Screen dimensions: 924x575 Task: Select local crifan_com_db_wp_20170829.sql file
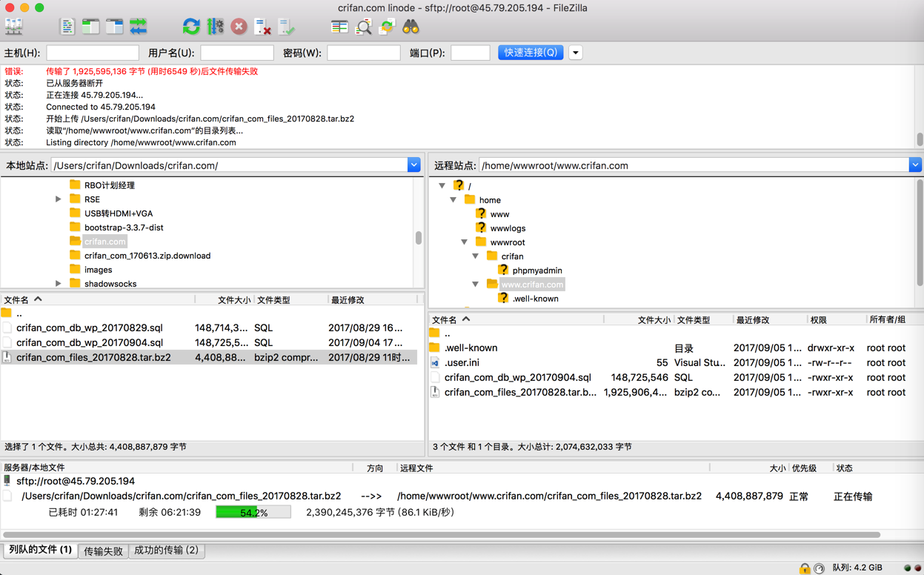pos(209,328)
